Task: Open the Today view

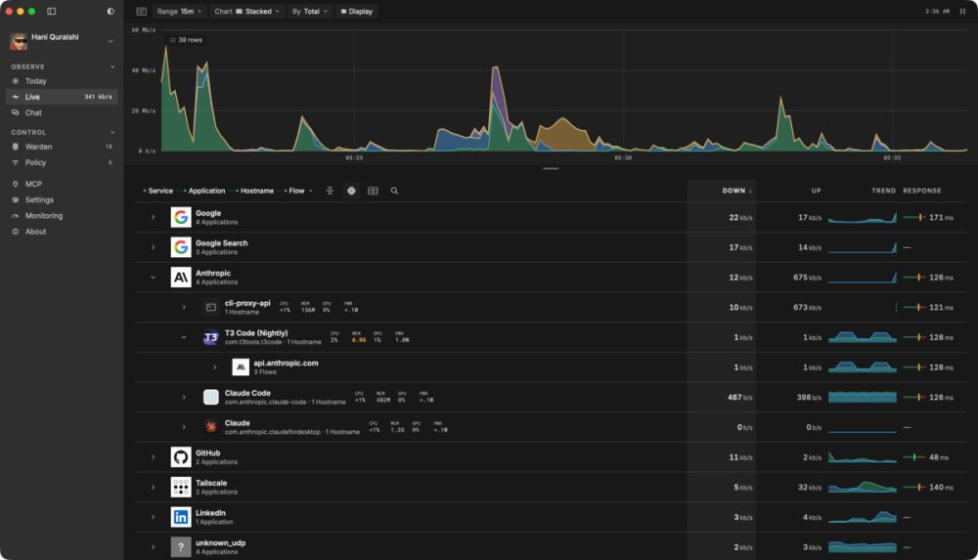Action: click(x=62, y=81)
